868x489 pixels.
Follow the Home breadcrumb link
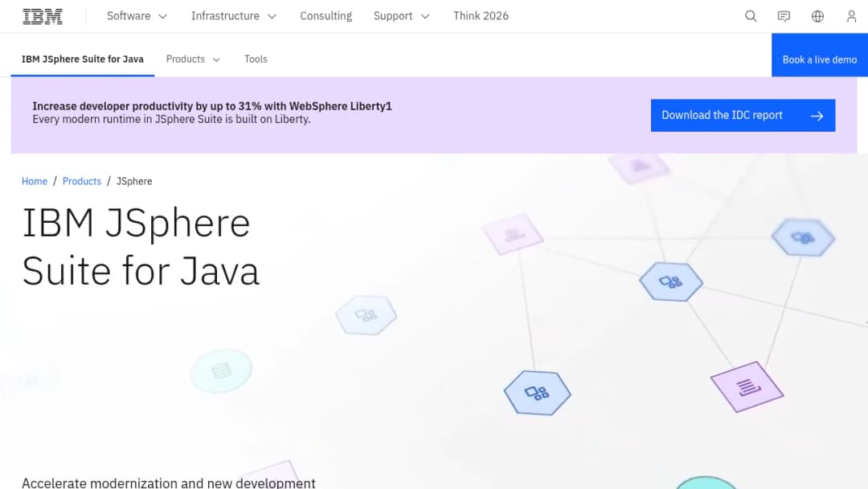click(x=35, y=181)
